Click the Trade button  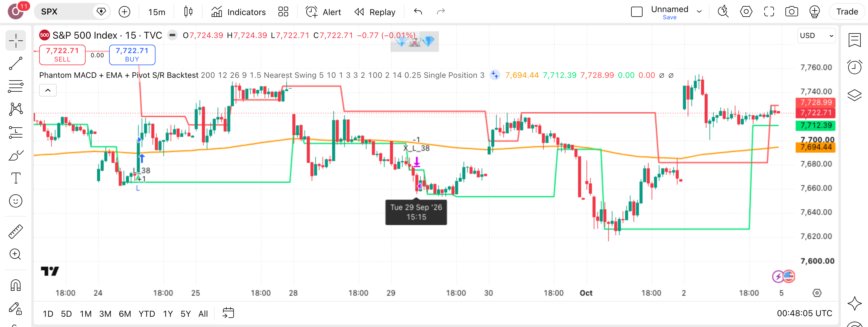(847, 12)
